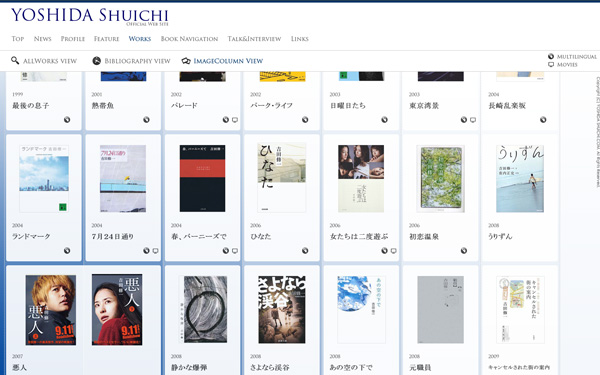600x375 pixels.
Task: Click multilingual icon on 7月24日通り card
Action: pos(146,251)
